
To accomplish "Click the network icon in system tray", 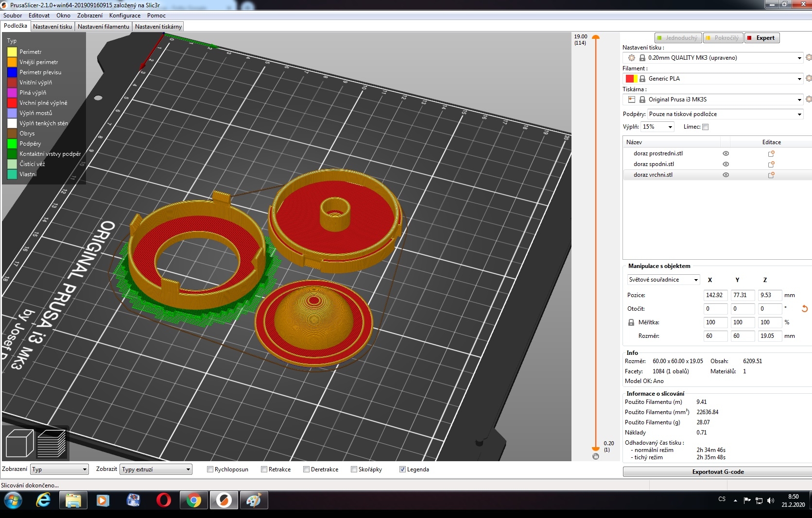I will pos(759,501).
